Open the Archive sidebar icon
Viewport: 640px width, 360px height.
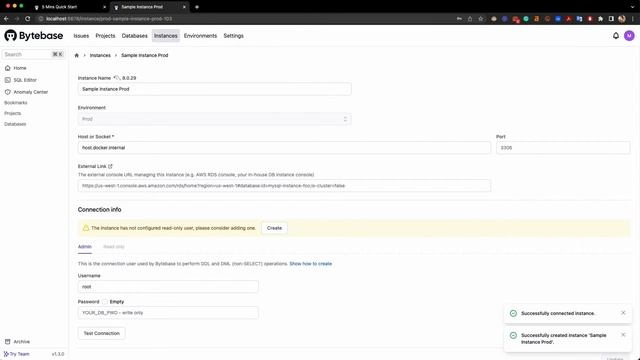7,342
